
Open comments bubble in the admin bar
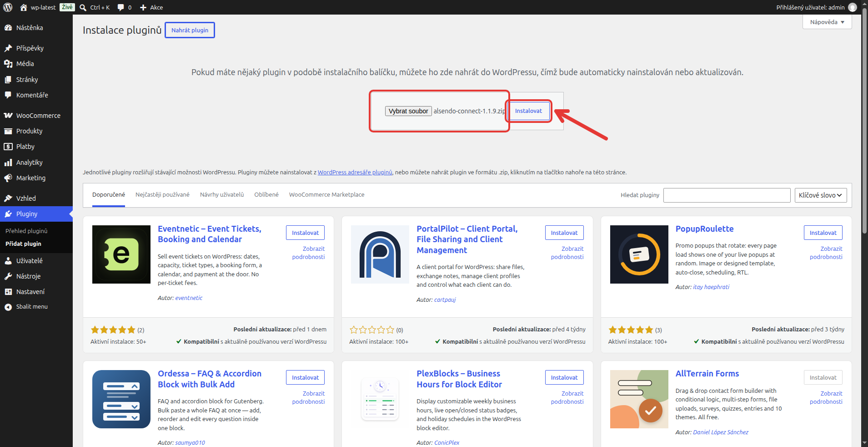120,7
